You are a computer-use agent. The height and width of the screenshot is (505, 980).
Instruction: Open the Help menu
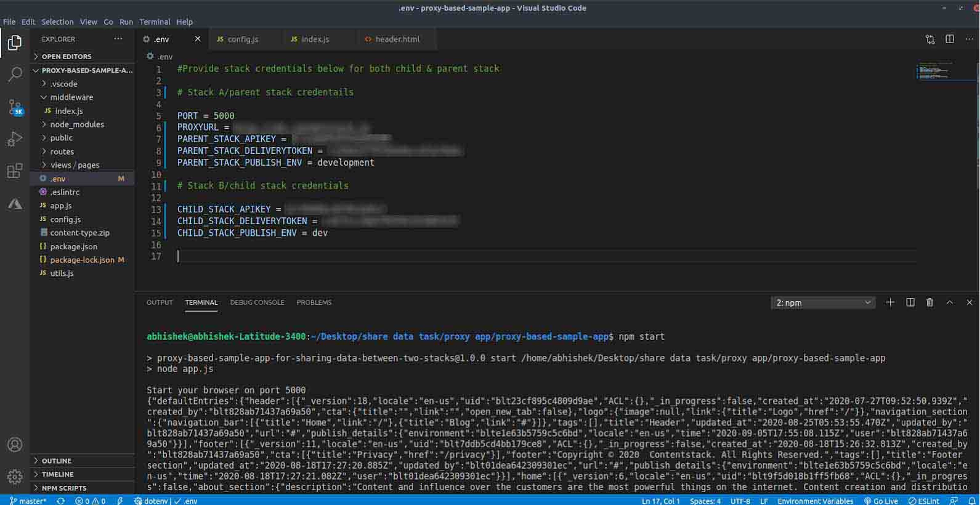point(184,22)
